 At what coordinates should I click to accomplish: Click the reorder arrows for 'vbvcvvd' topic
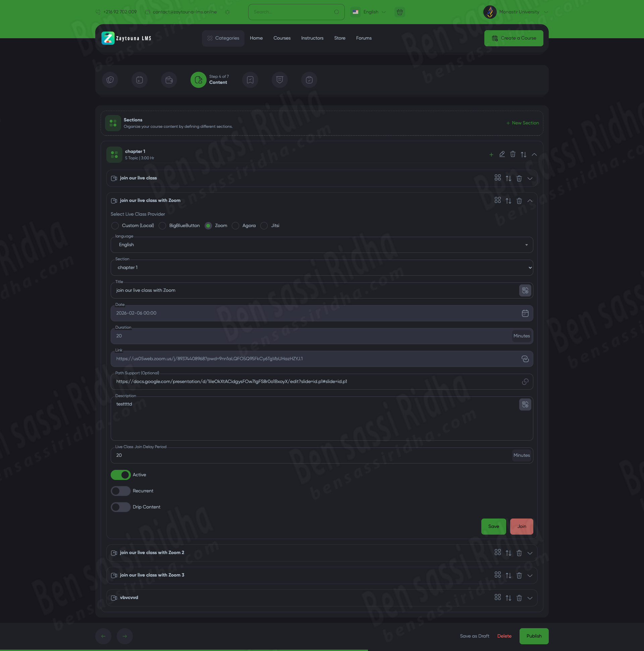click(x=508, y=598)
